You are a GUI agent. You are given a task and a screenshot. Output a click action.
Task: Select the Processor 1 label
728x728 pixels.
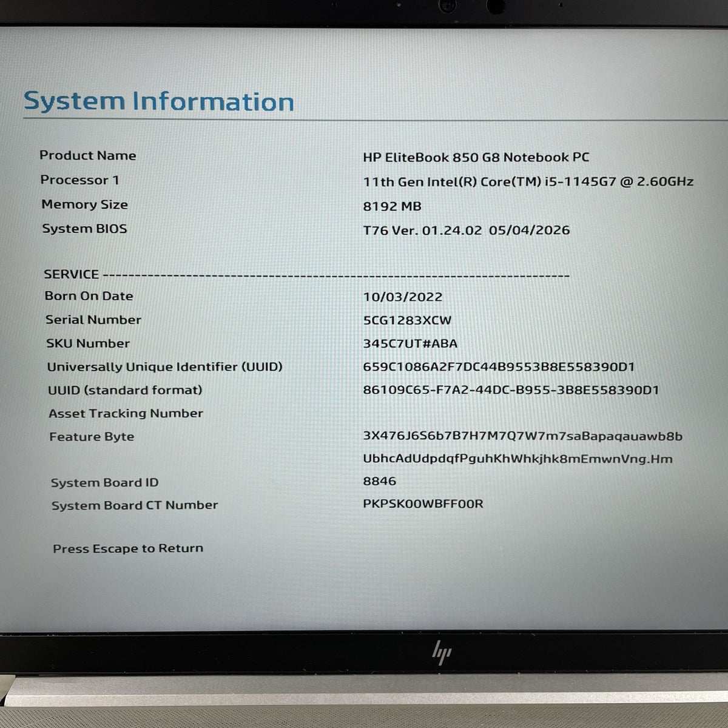click(x=79, y=180)
